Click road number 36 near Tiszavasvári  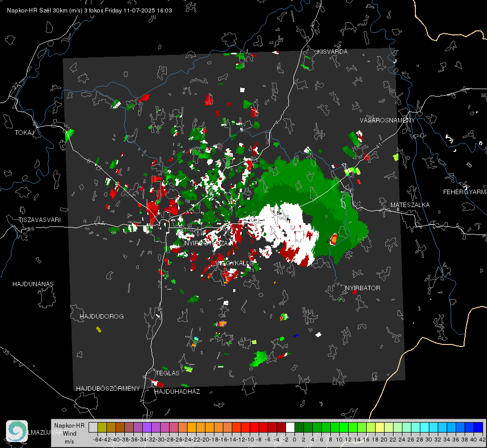[x=30, y=229]
